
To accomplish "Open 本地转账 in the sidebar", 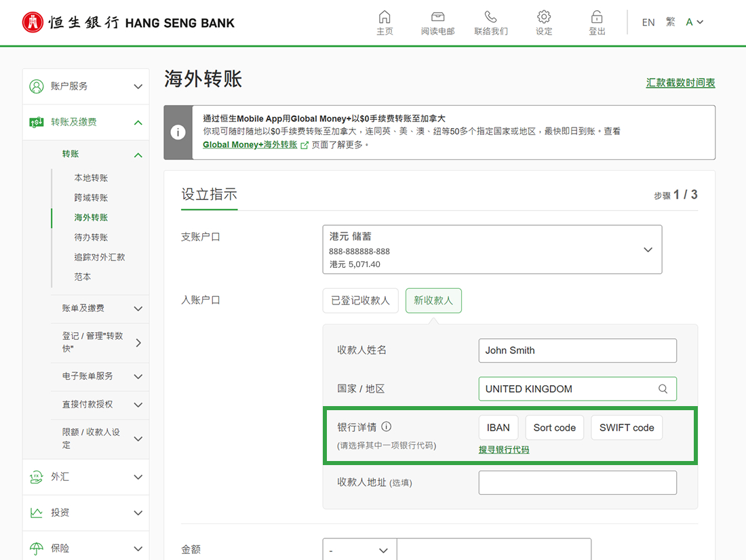I will [x=91, y=178].
